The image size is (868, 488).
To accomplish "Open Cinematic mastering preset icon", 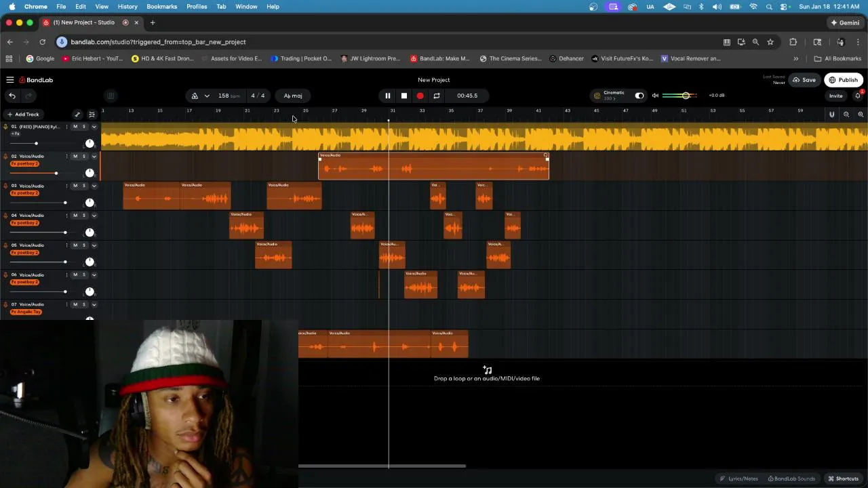I will (597, 96).
